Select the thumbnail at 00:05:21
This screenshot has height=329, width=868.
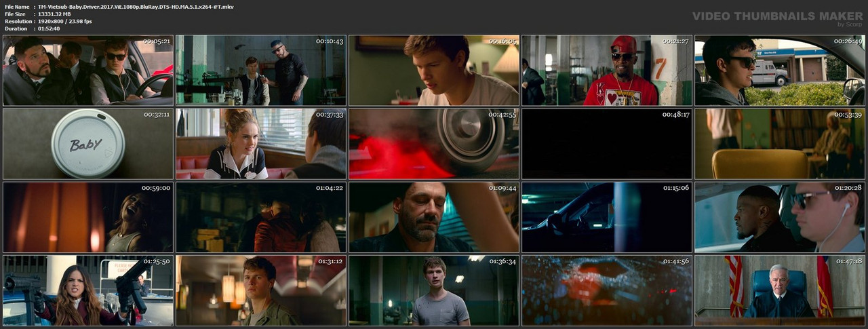click(88, 71)
